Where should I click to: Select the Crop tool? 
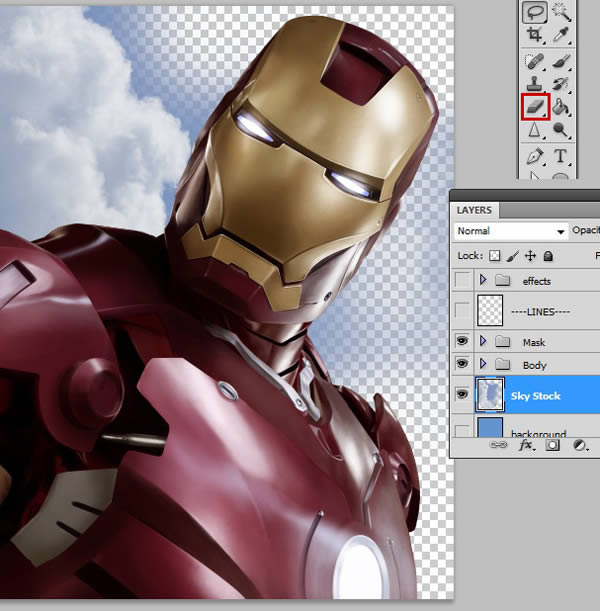[x=535, y=35]
